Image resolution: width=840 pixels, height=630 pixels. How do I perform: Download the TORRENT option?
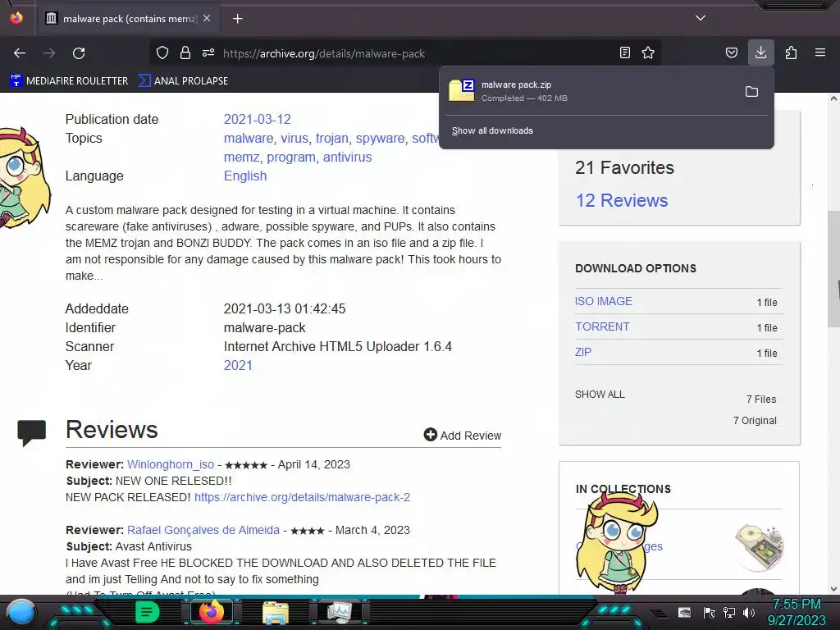point(602,326)
